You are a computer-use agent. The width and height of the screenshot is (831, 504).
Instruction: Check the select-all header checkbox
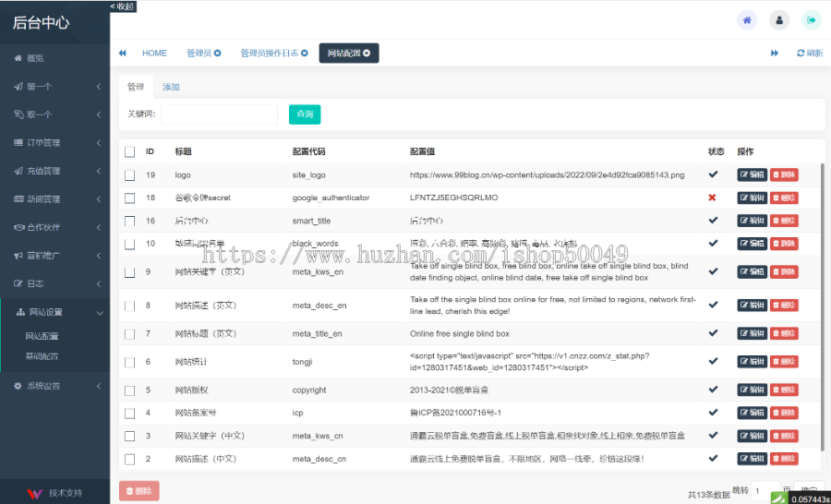point(130,152)
